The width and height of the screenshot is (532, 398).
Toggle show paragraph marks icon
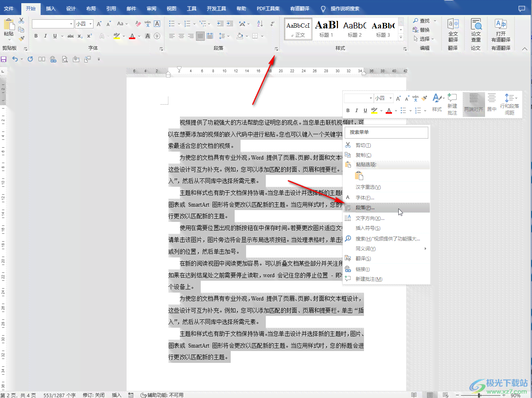(272, 24)
